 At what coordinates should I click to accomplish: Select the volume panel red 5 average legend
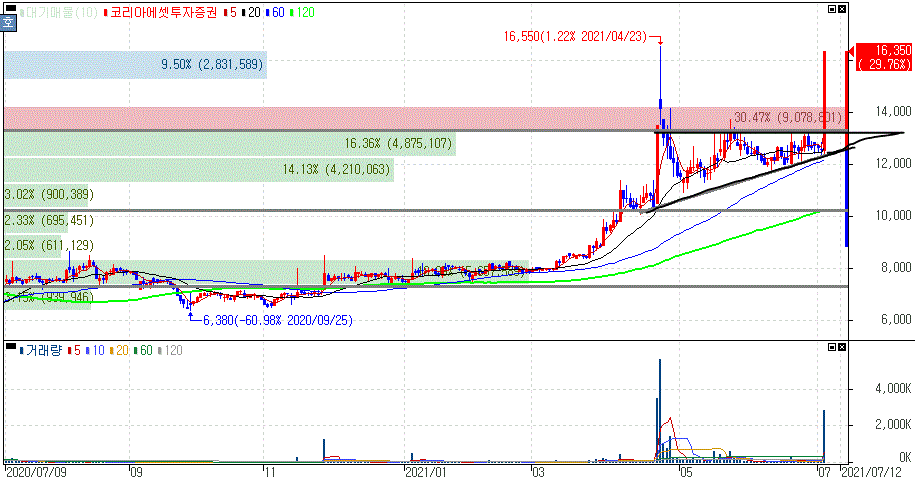click(74, 351)
